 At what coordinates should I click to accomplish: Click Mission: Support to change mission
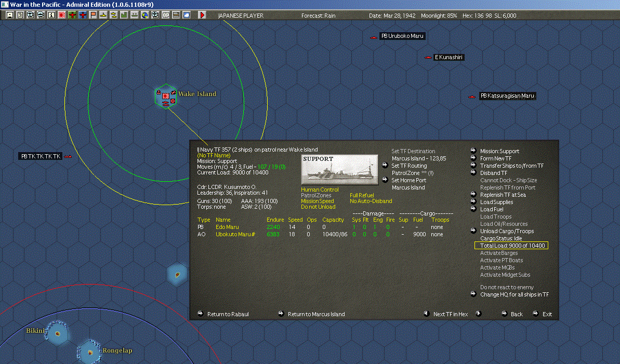pos(499,151)
